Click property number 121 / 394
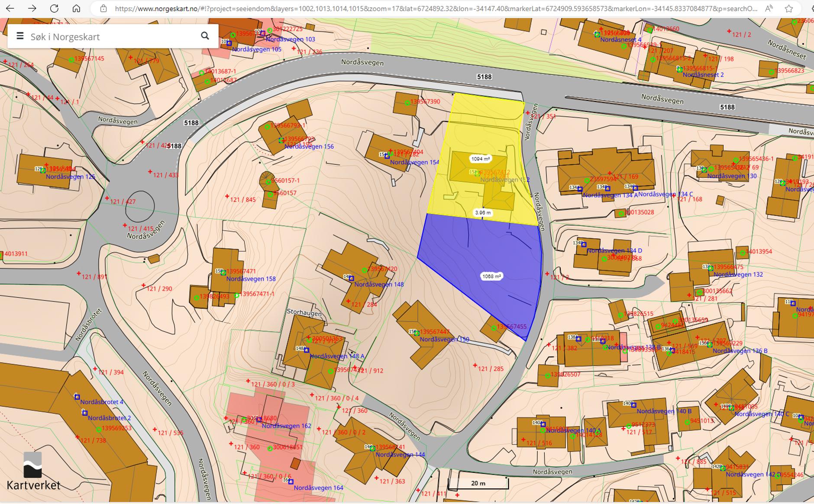This screenshot has width=814, height=504. [111, 372]
